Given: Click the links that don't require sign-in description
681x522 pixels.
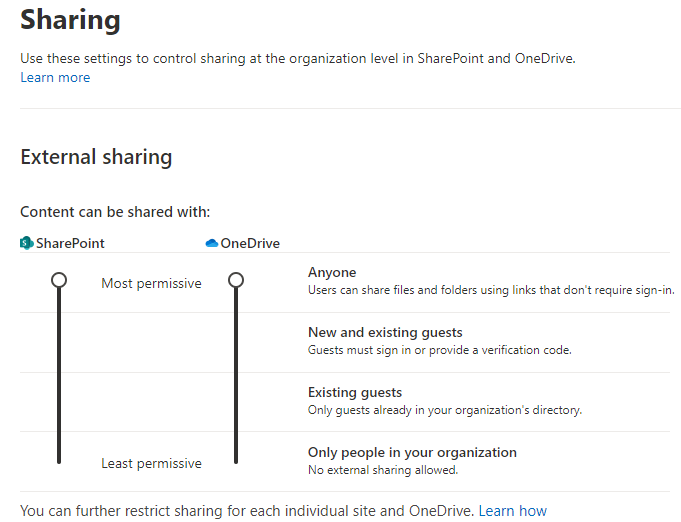Looking at the screenshot, I should [491, 290].
